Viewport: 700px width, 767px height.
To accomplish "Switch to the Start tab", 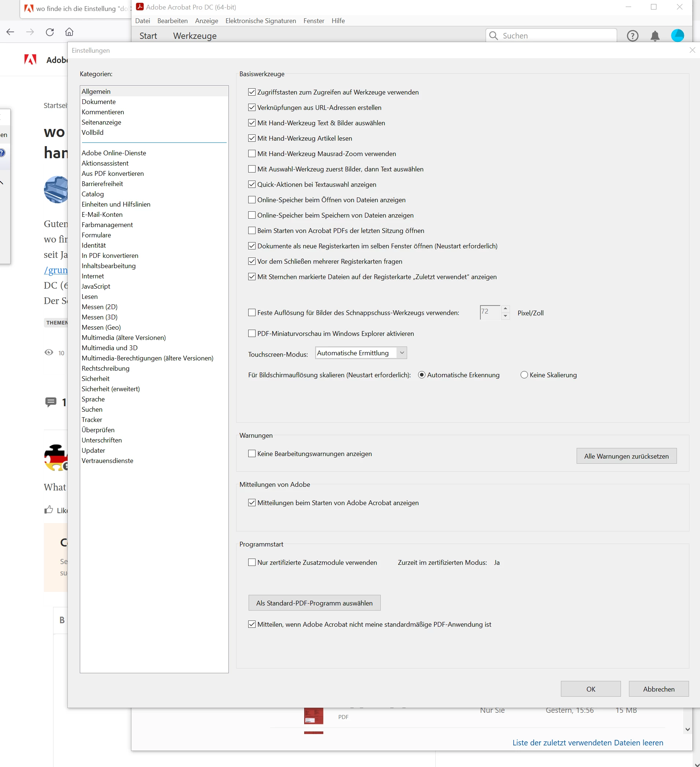I will coord(148,36).
